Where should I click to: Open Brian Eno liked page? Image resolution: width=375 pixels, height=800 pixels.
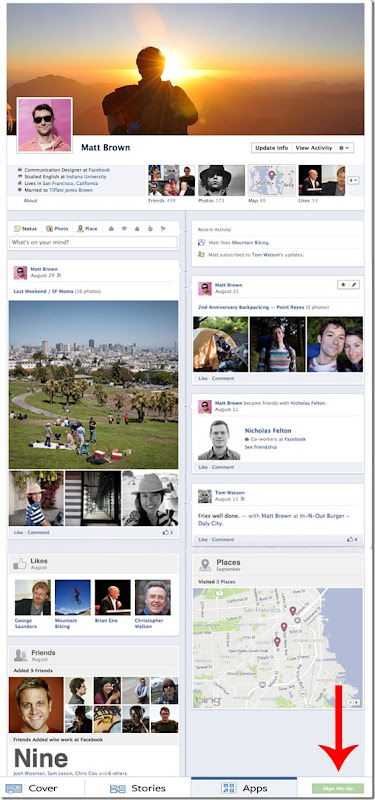(113, 602)
